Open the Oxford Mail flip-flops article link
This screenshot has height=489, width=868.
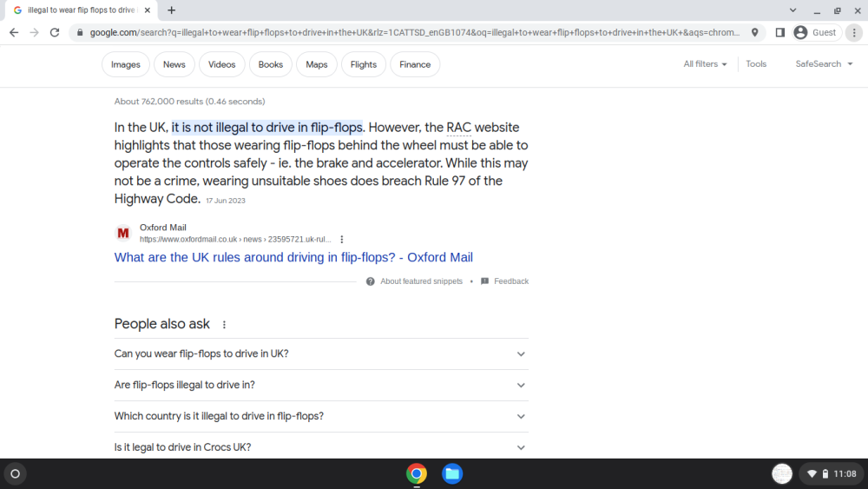(x=293, y=257)
